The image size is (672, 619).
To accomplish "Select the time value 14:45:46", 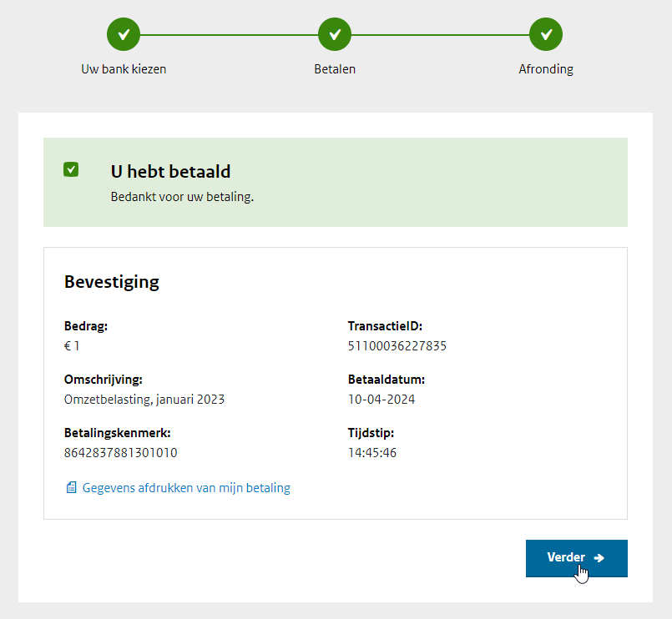I will click(x=372, y=453).
